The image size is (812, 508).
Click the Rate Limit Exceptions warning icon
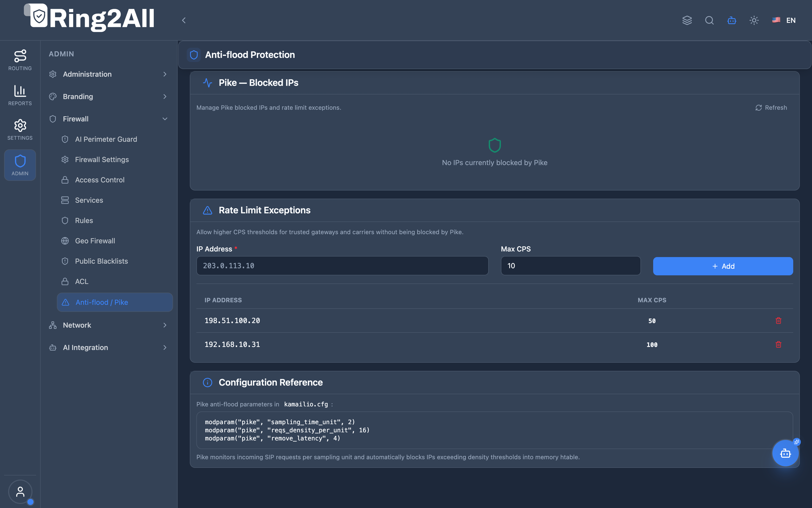(x=207, y=210)
